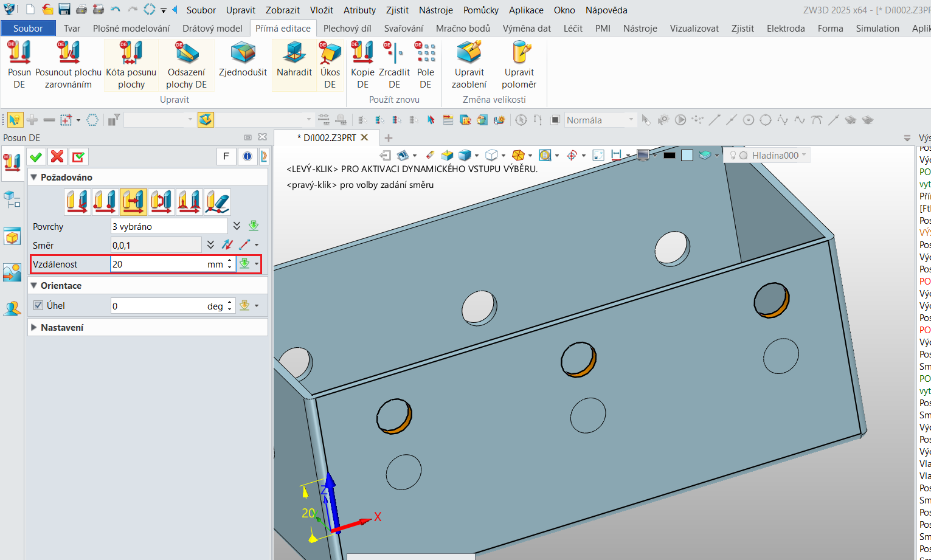Image resolution: width=931 pixels, height=560 pixels.
Task: Click the black color swatch in view toolbar
Action: tap(670, 156)
